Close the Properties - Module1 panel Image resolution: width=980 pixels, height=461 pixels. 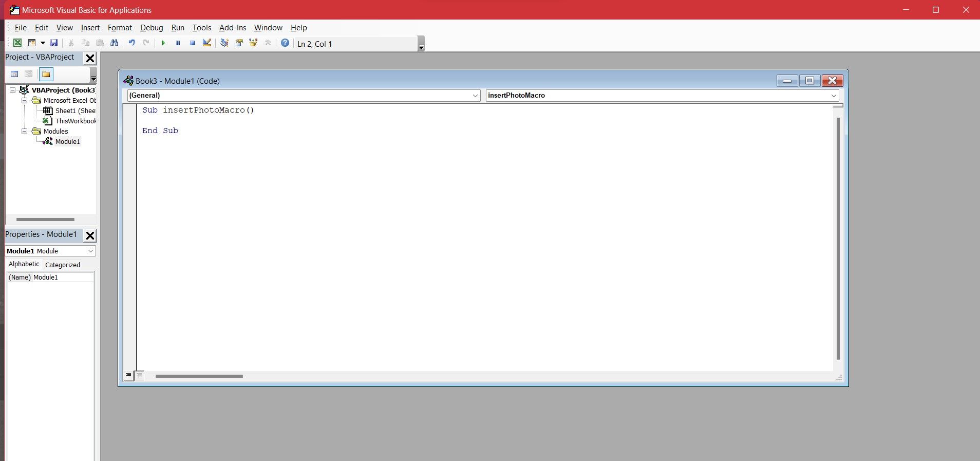pos(90,235)
